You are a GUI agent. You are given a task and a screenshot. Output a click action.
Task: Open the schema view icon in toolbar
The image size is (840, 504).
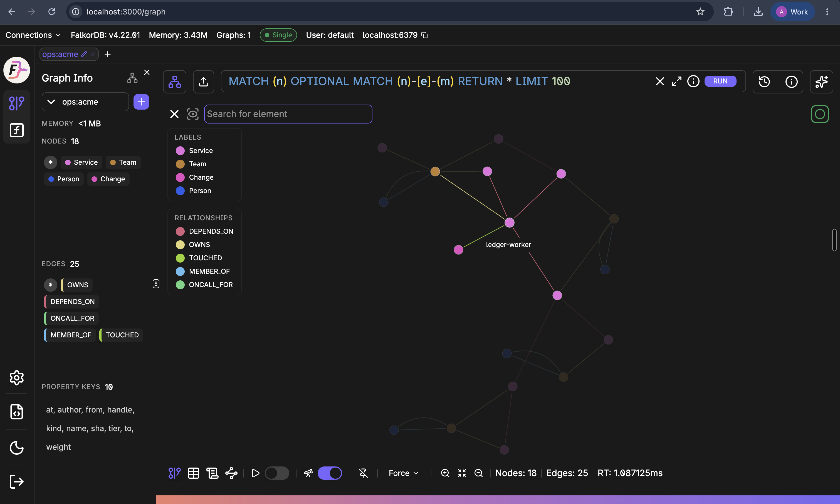pyautogui.click(x=174, y=81)
